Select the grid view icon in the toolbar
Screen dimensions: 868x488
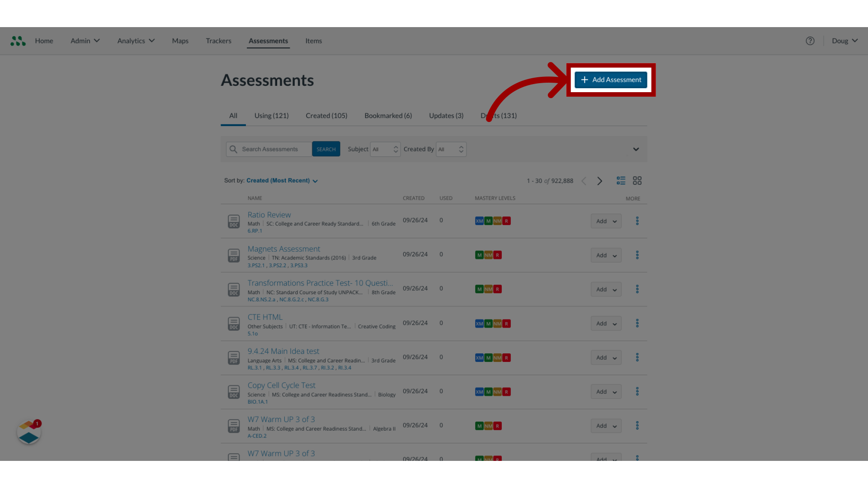point(637,179)
